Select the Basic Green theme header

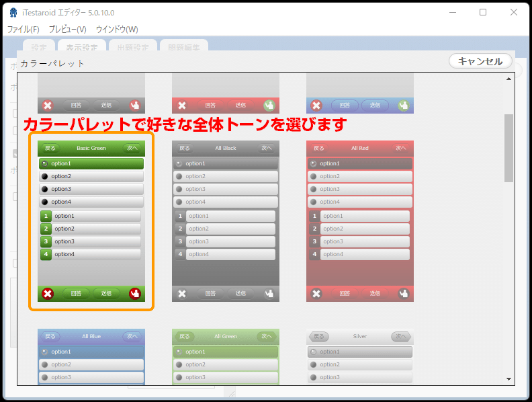(91, 148)
